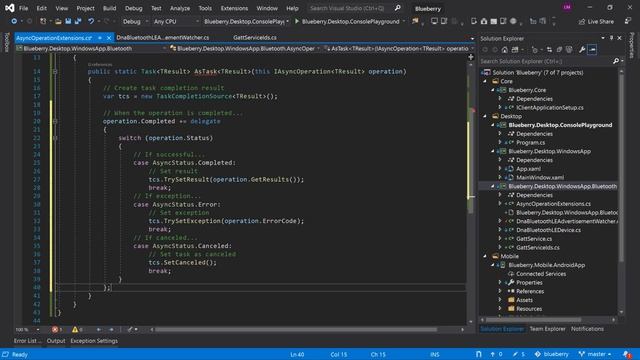
Task: Collapse the delegate block outlining at line 20
Action: (55, 121)
